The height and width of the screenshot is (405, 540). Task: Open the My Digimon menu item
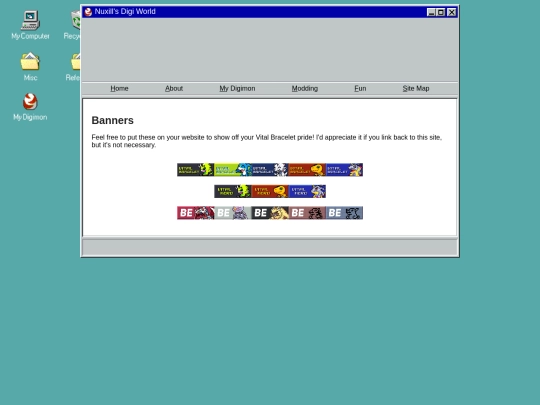(x=237, y=89)
